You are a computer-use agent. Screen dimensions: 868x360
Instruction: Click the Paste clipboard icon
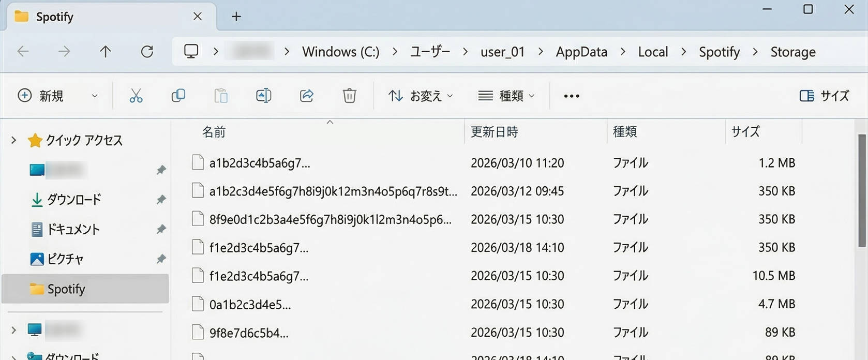click(221, 96)
